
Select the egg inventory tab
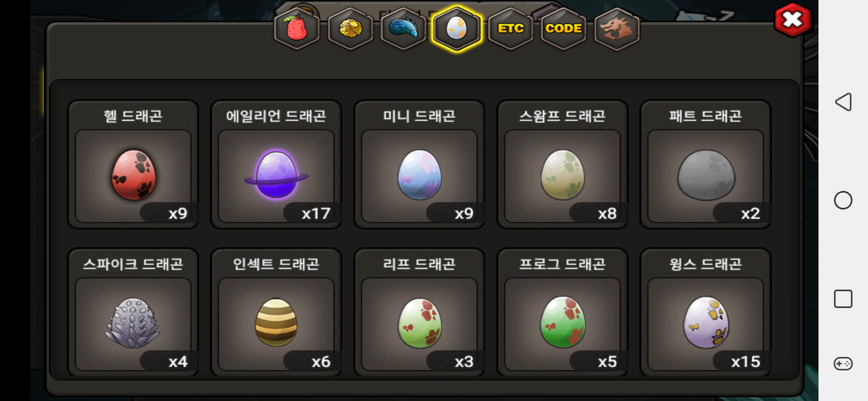[x=457, y=28]
